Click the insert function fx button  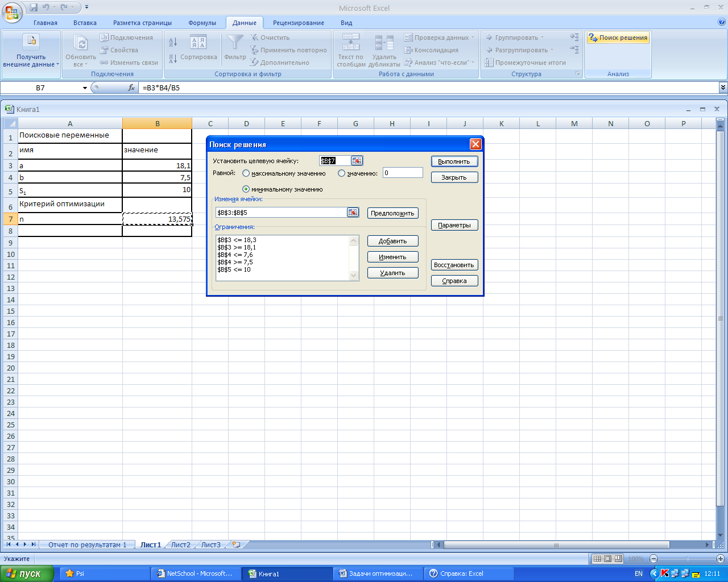click(x=131, y=88)
